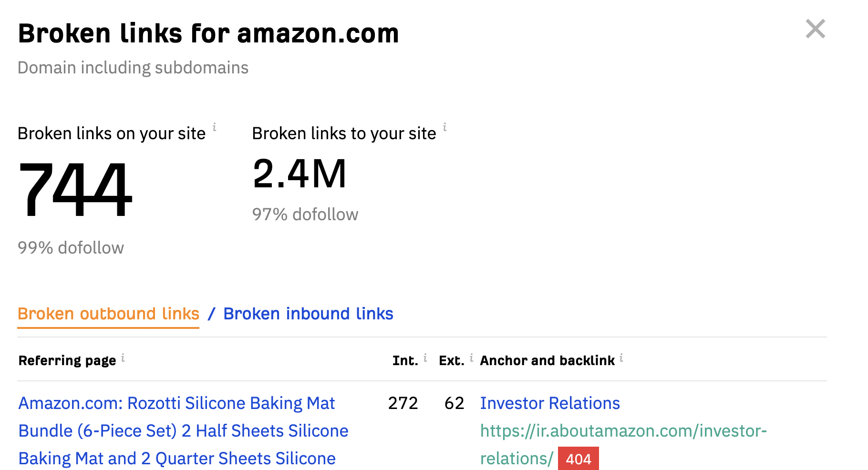Click info icon beside "Broken links to your site"
Viewport: 868px width, 470px height.
point(445,127)
